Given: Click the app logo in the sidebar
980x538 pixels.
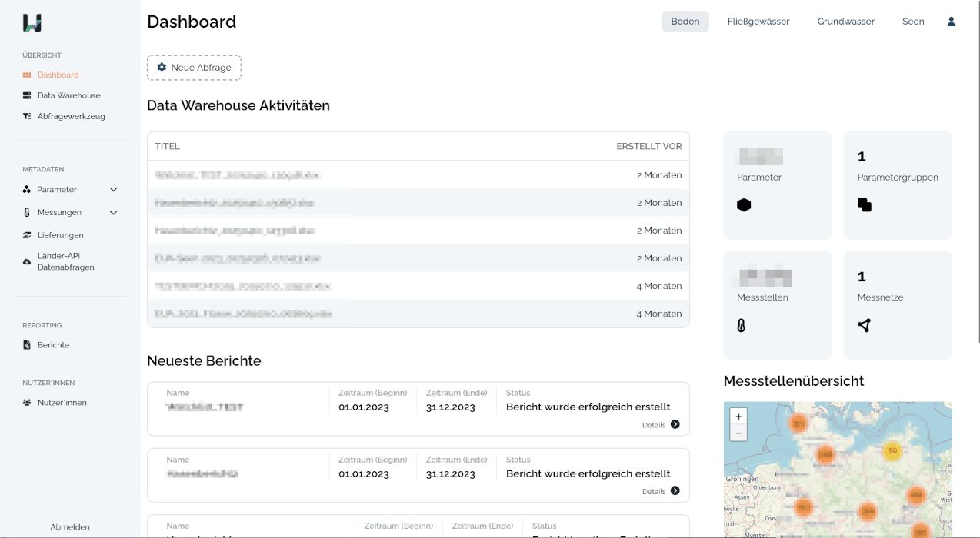Looking at the screenshot, I should tap(32, 23).
